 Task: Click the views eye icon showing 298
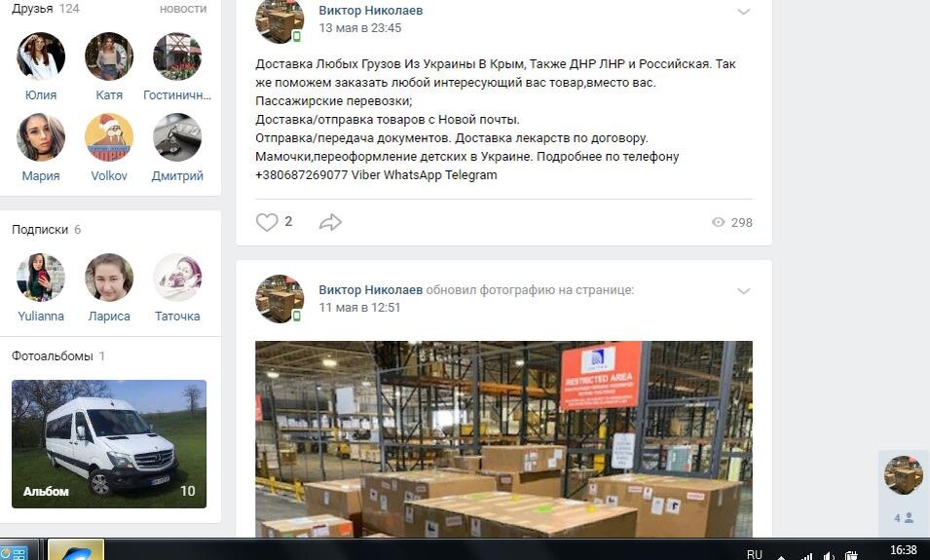(719, 222)
